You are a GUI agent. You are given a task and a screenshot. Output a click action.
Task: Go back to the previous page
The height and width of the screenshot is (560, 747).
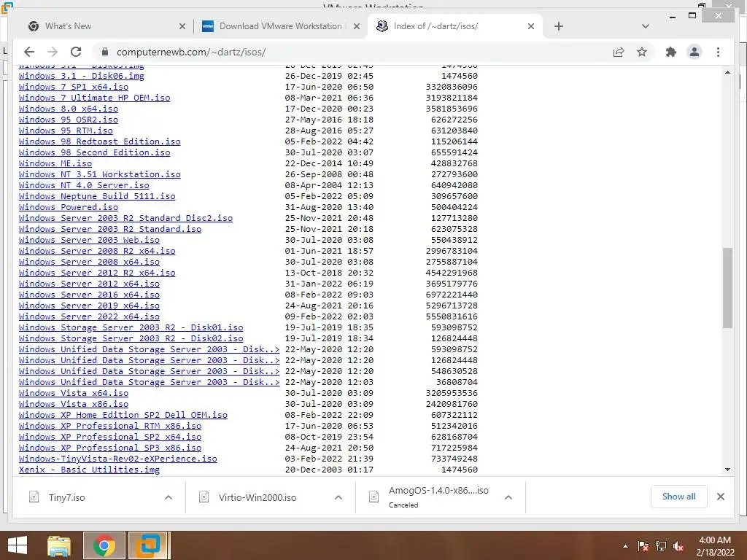coord(29,52)
